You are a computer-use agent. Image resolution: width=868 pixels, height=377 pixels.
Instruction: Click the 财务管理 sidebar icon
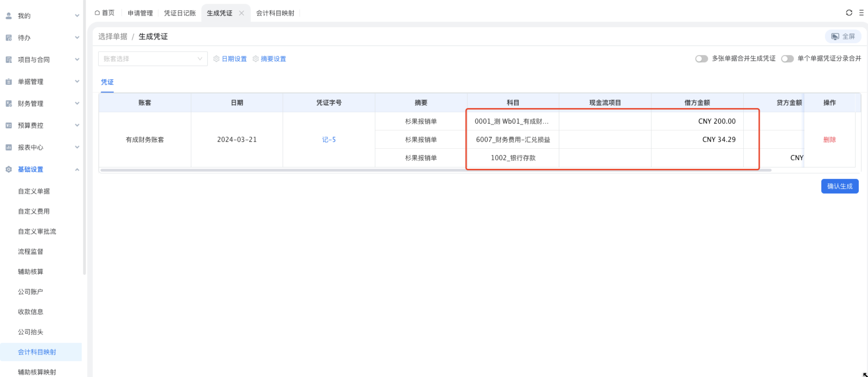click(9, 104)
